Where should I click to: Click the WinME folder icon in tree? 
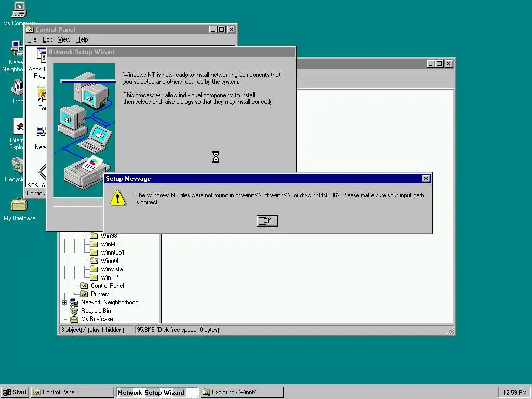[x=94, y=244]
